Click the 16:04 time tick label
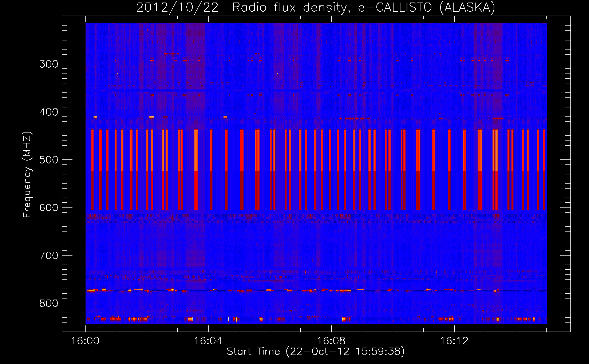Screen dimensions: 589x364 click(208, 341)
